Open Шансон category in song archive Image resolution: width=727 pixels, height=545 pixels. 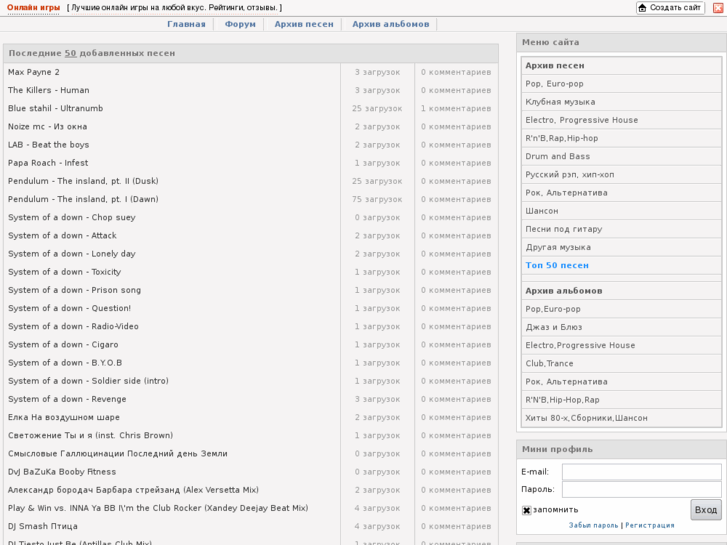pos(542,211)
